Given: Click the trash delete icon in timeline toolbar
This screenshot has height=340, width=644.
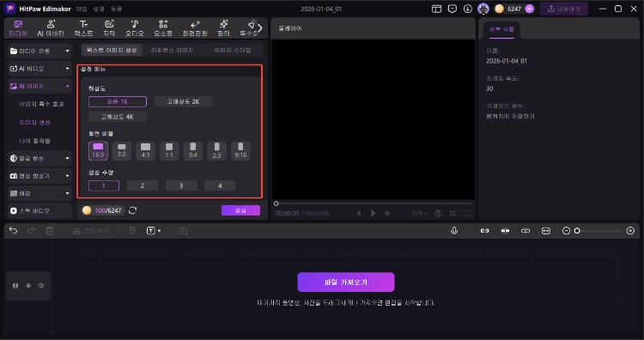Looking at the screenshot, I should click(50, 231).
